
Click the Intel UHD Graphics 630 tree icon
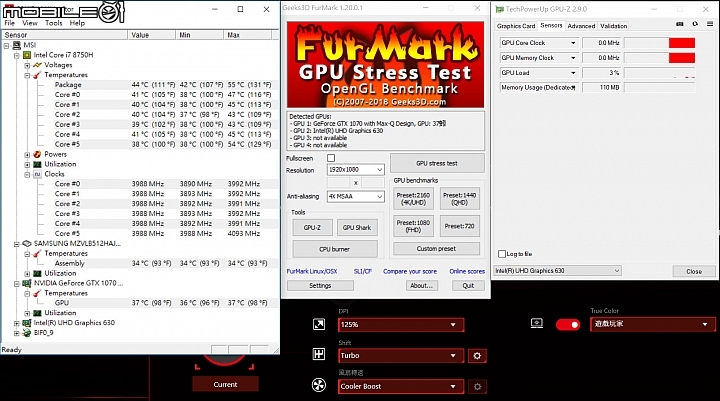pyautogui.click(x=27, y=323)
